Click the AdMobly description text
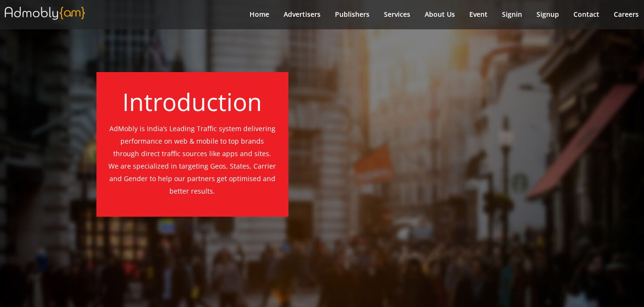The width and height of the screenshot is (644, 307). coord(192,160)
